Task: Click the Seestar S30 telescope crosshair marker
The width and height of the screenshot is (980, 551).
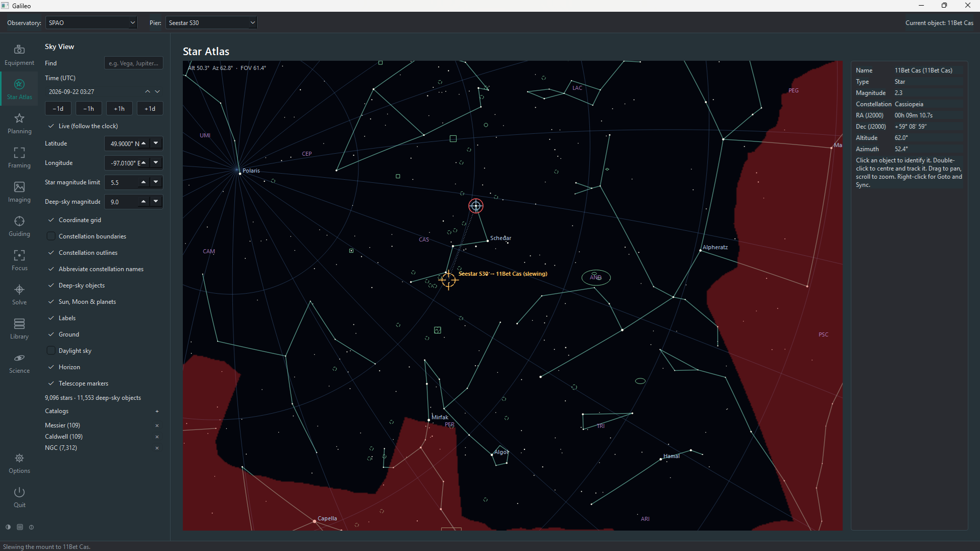Action: pos(448,279)
